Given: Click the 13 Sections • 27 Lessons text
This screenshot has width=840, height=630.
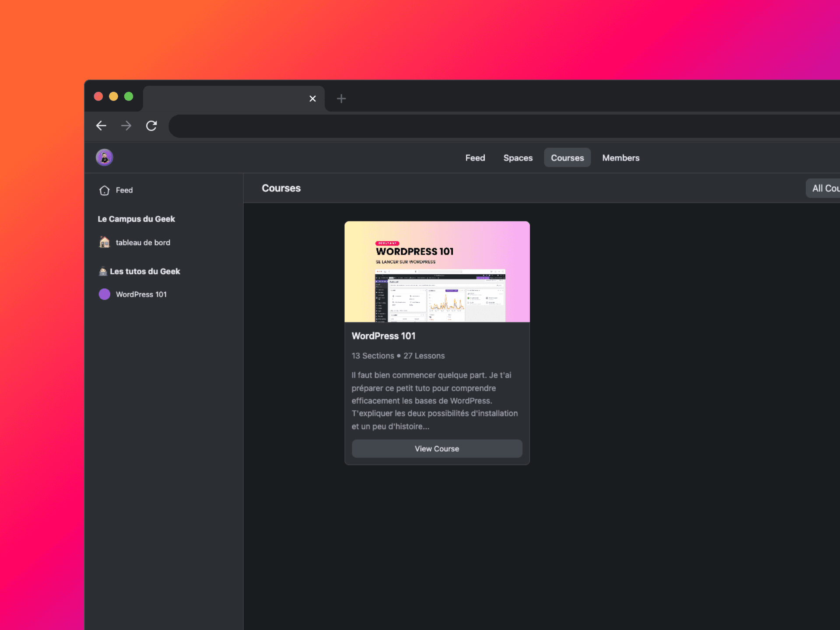Looking at the screenshot, I should [398, 356].
